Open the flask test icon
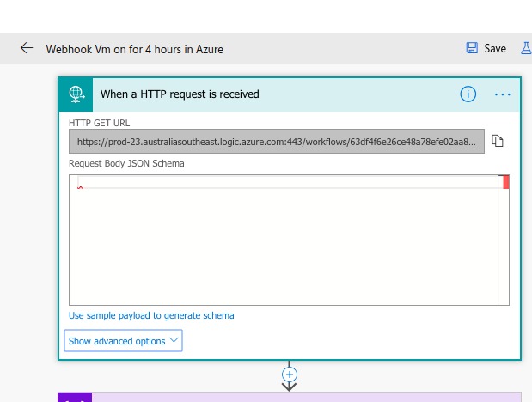 point(526,48)
